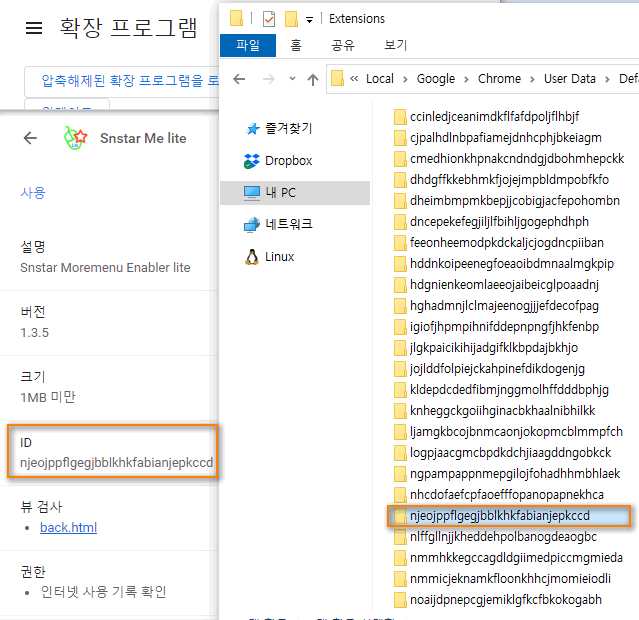Open the recent locations dropdown arrow

292,79
